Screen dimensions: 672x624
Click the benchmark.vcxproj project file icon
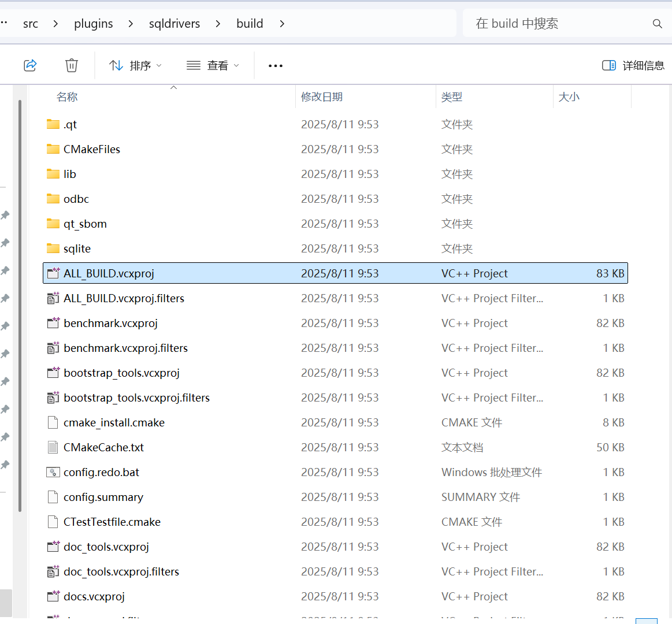pyautogui.click(x=53, y=323)
